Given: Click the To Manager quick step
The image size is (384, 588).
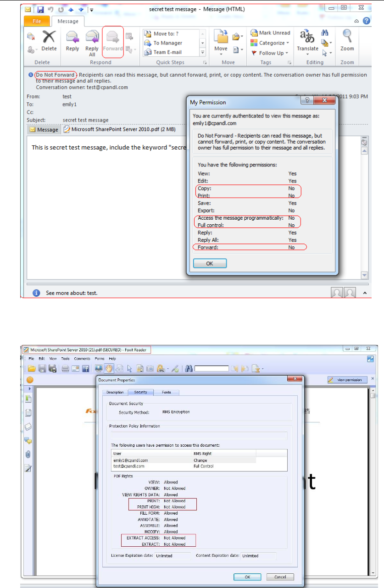Looking at the screenshot, I should [x=170, y=43].
